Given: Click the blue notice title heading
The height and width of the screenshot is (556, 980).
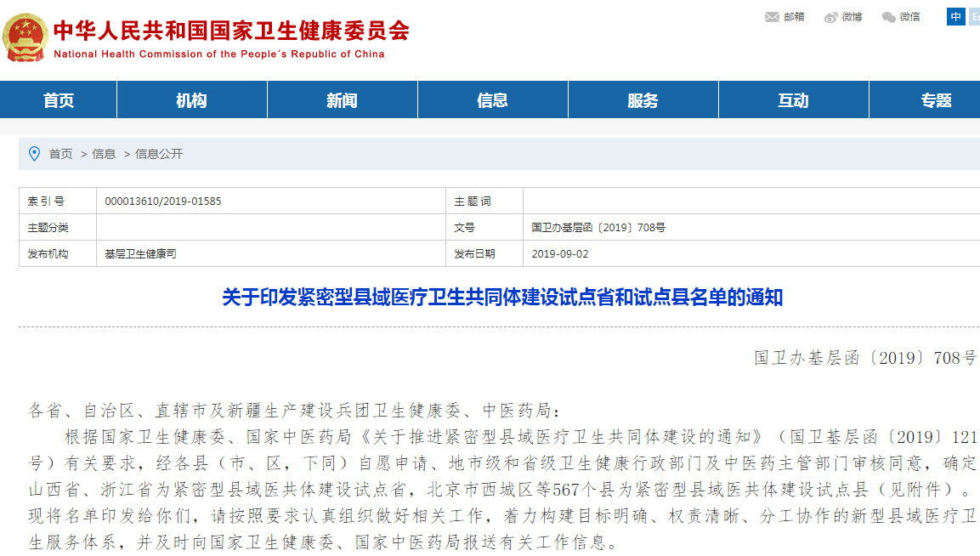Looking at the screenshot, I should pos(501,298).
